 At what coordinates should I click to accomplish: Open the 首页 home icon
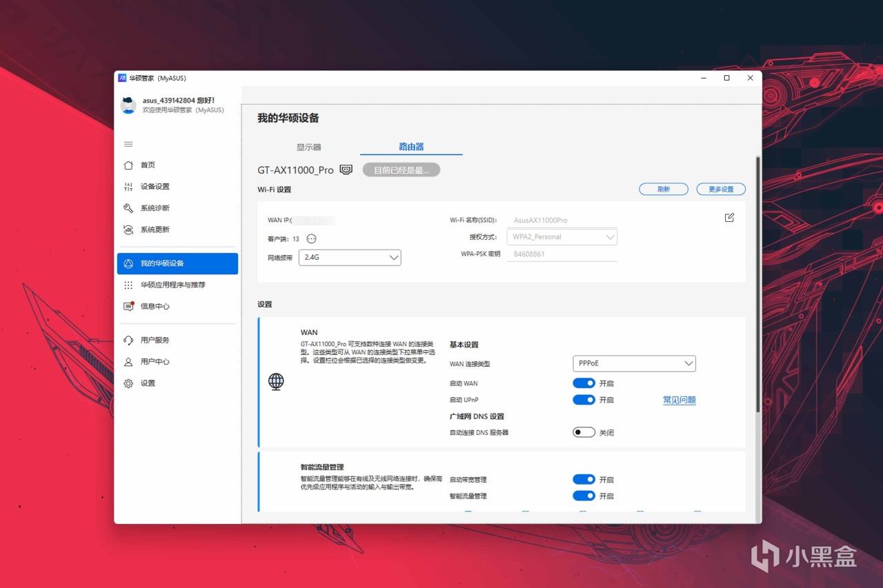[x=128, y=165]
